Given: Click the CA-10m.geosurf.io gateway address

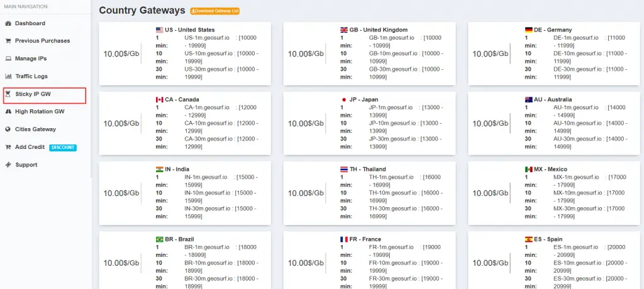Looking at the screenshot, I should tap(209, 123).
